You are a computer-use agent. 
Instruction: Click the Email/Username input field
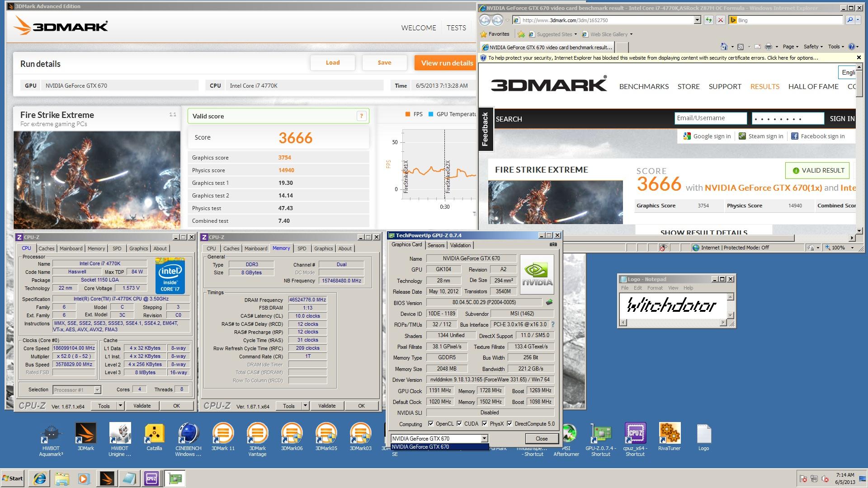coord(711,118)
